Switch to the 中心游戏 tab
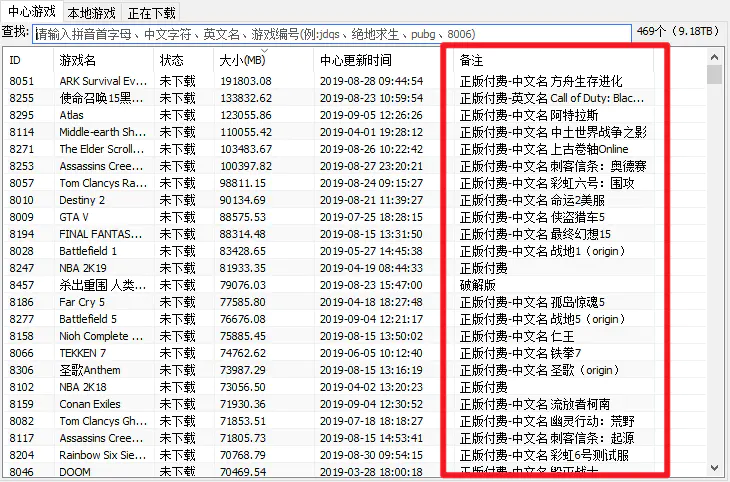This screenshot has height=482, width=730. pos(32,11)
